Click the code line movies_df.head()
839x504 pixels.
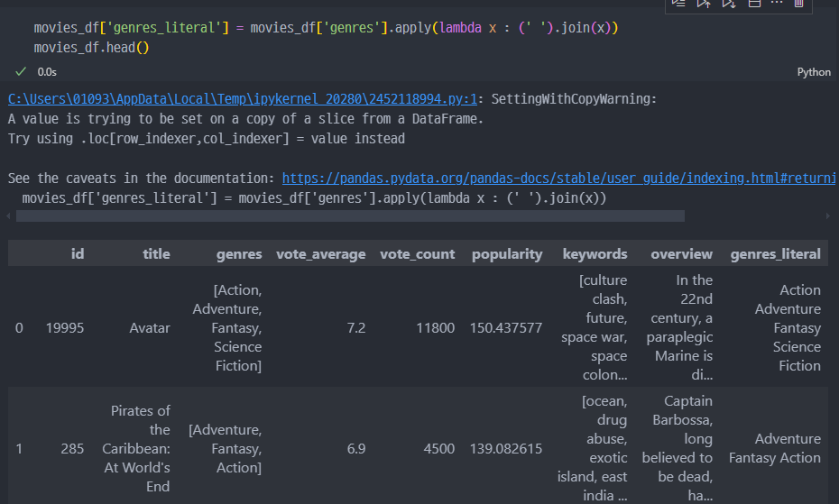coord(91,48)
